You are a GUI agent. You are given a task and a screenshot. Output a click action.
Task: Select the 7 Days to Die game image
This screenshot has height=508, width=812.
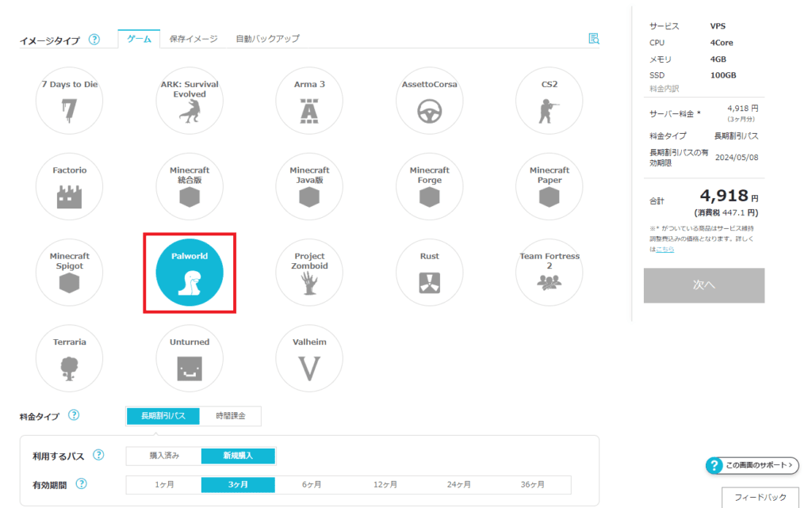70,101
